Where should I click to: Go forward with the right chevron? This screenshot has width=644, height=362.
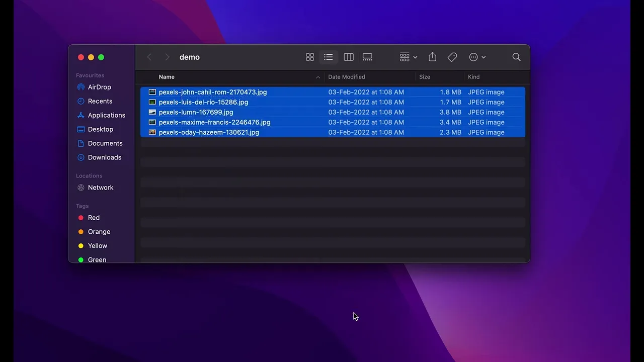pyautogui.click(x=167, y=57)
